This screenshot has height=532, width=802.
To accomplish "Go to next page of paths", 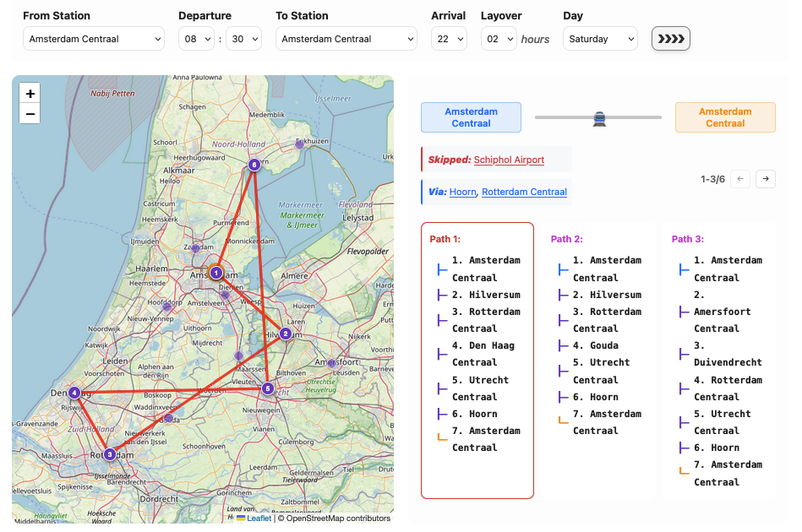I will click(766, 178).
